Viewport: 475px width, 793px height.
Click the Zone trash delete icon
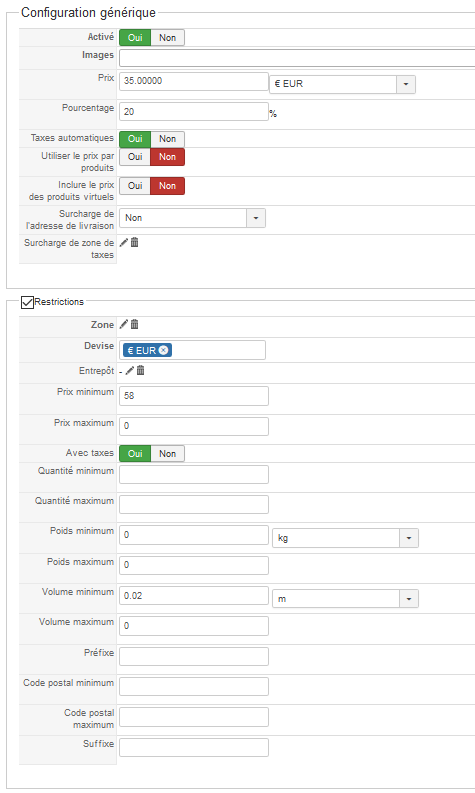pyautogui.click(x=135, y=325)
